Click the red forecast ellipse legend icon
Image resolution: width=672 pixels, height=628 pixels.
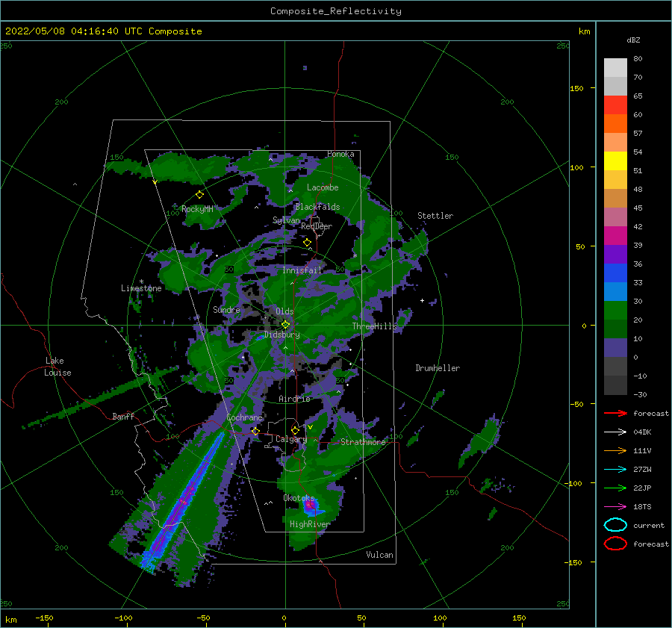coord(615,544)
